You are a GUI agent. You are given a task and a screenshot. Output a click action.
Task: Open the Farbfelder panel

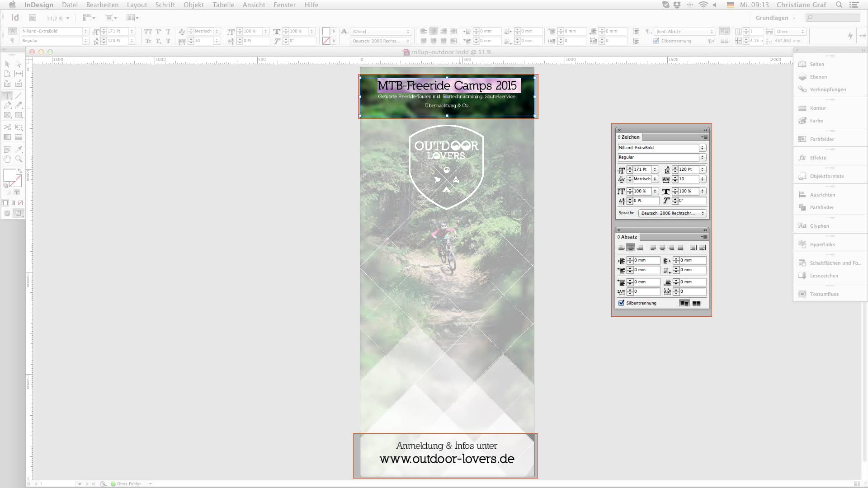click(821, 139)
